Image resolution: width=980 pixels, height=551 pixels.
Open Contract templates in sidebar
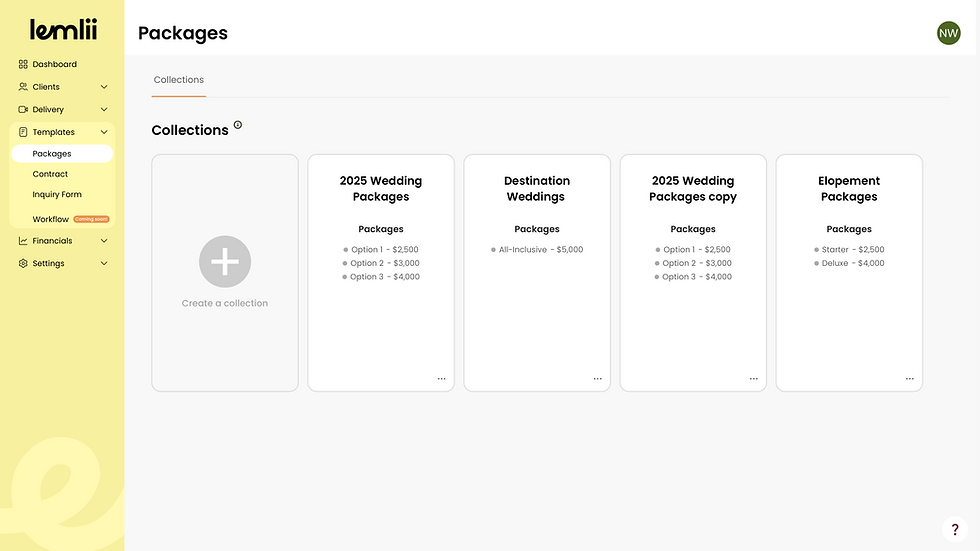click(x=50, y=174)
